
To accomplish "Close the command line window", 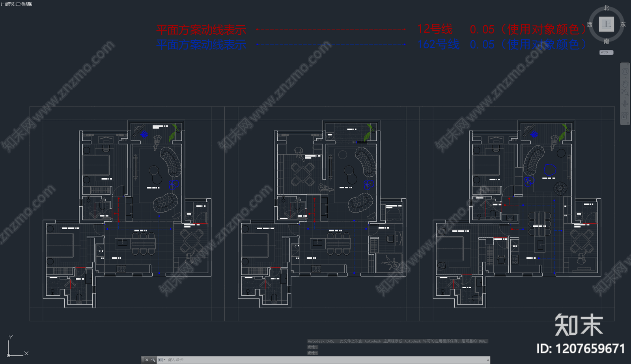I will (x=147, y=360).
